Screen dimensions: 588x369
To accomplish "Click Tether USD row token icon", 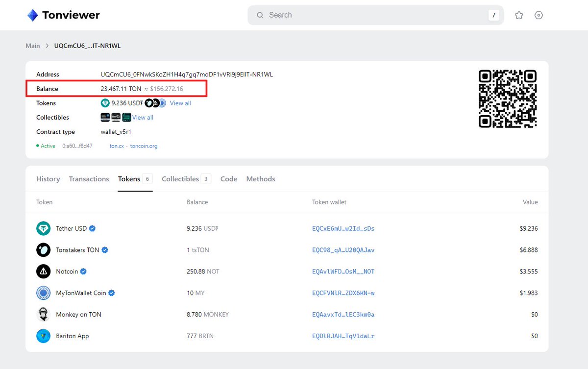I will [43, 228].
